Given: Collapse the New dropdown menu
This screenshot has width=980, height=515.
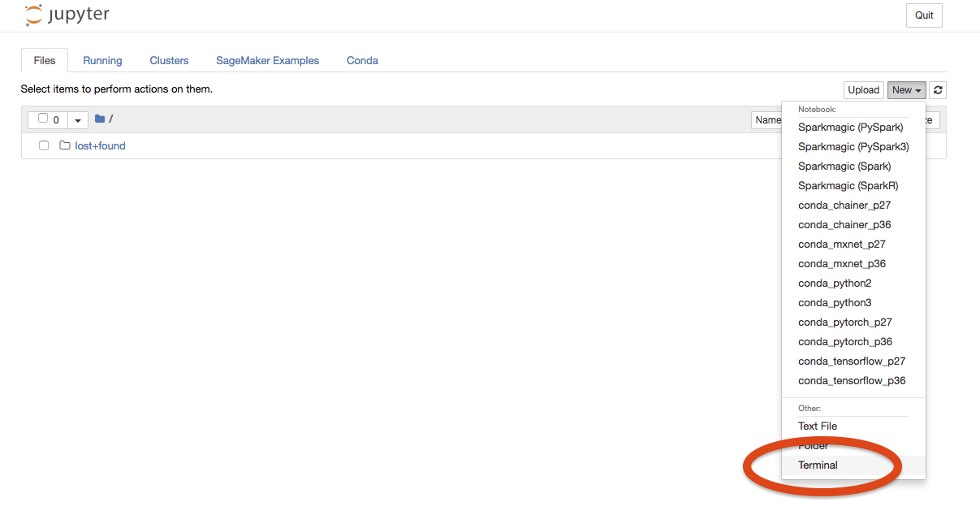Looking at the screenshot, I should coord(906,90).
